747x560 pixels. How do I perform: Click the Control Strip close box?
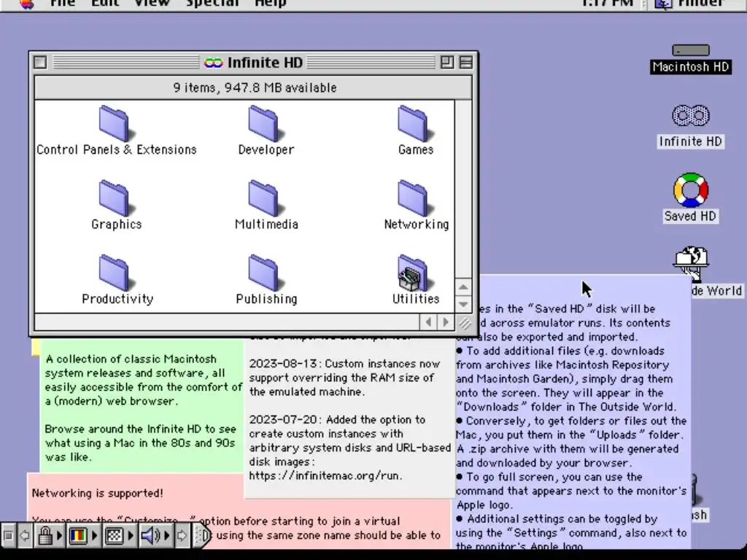click(x=8, y=536)
